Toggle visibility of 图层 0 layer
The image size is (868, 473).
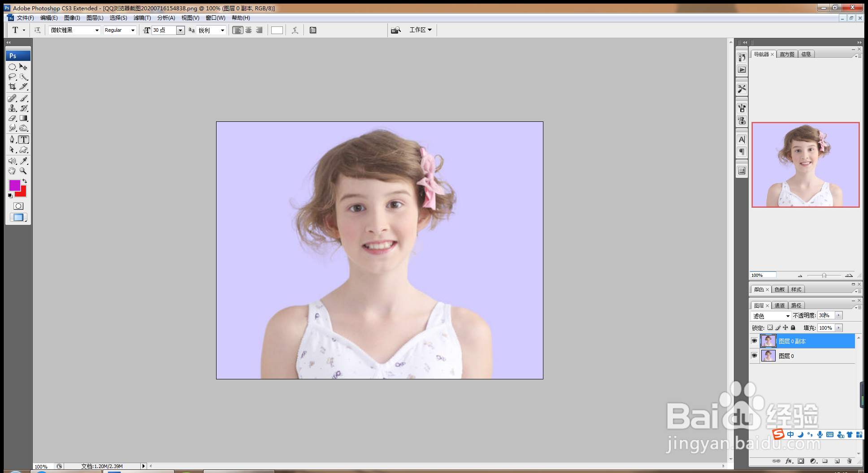(754, 356)
